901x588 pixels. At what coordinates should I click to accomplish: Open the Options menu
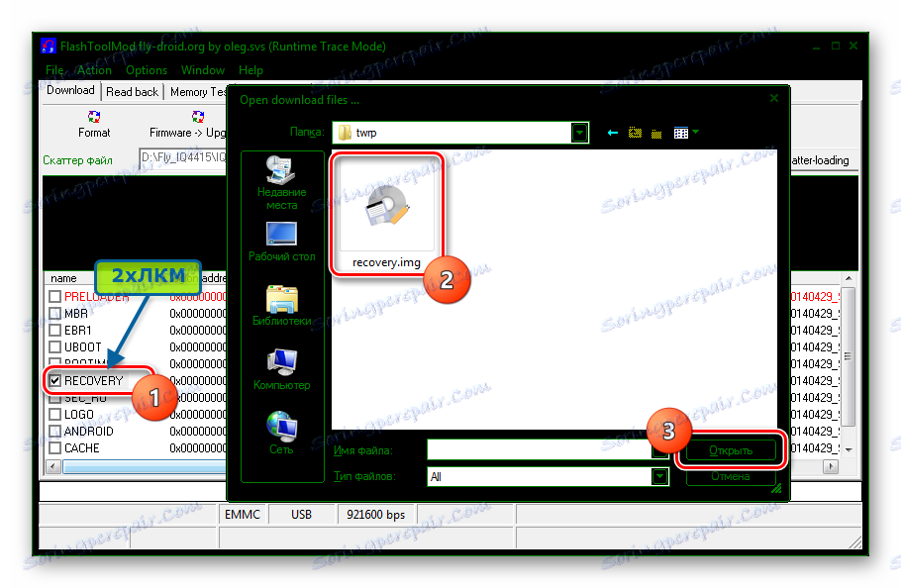[x=146, y=70]
